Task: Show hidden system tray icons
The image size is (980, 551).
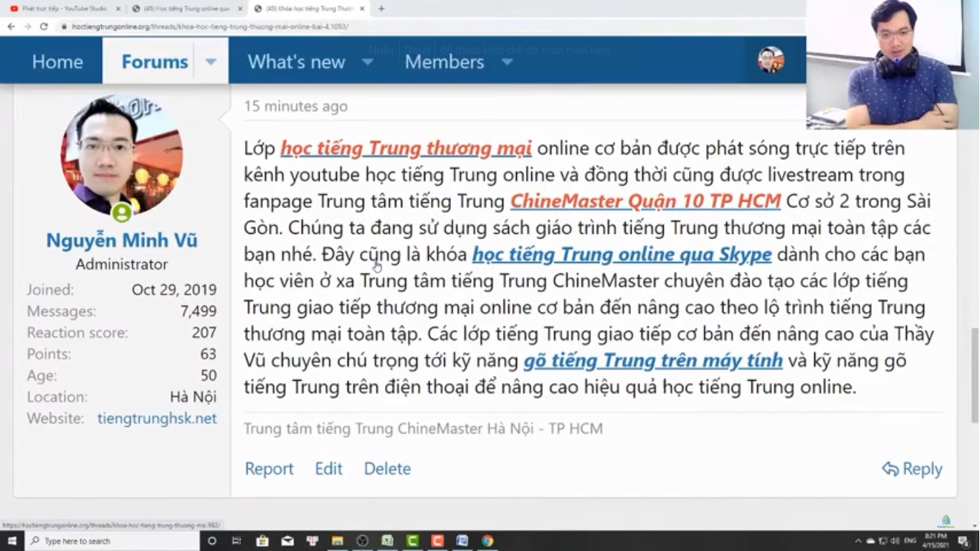Action: point(858,541)
